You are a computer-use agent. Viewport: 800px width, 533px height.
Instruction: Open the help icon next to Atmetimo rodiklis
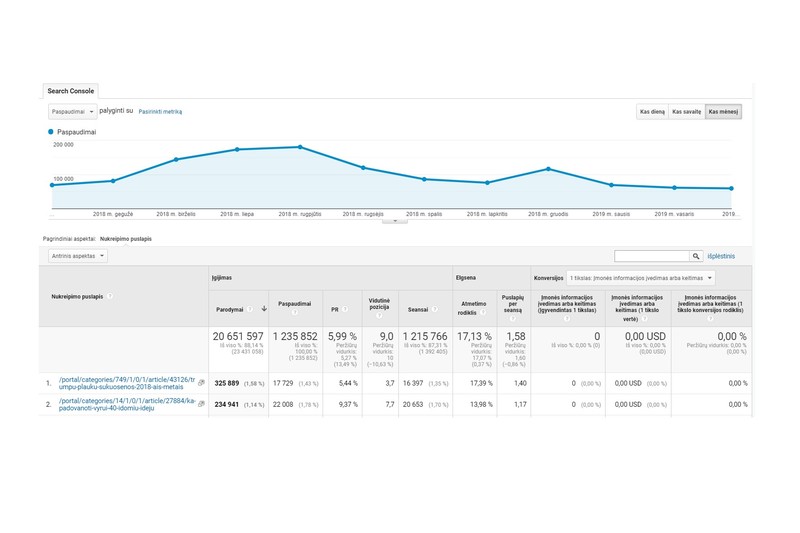[x=483, y=313]
